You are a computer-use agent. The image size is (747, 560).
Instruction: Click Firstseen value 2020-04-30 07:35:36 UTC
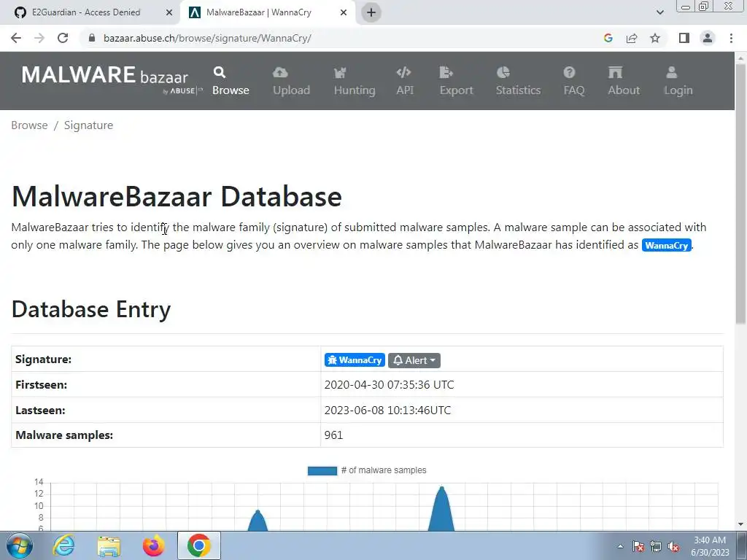pyautogui.click(x=390, y=385)
